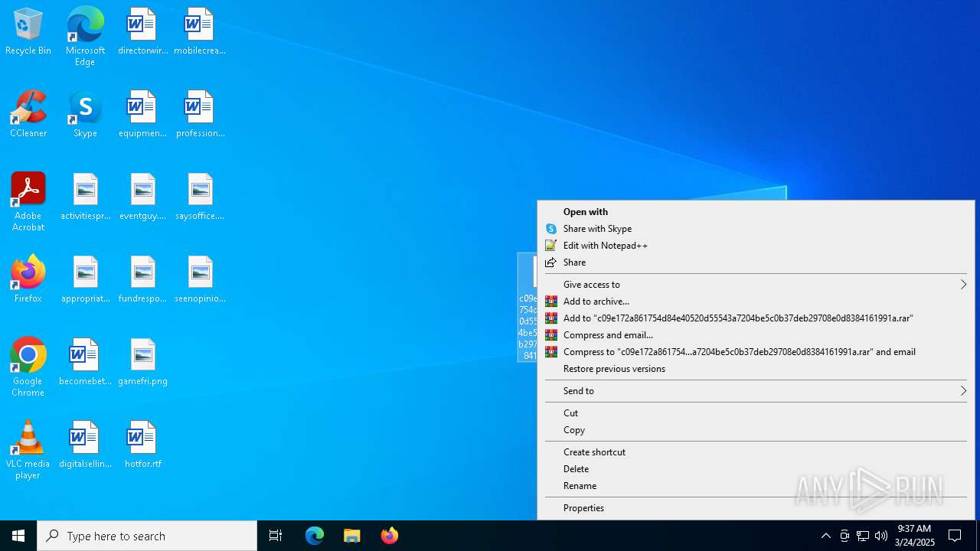Show hidden system tray icons
This screenshot has width=980, height=551.
tap(825, 536)
